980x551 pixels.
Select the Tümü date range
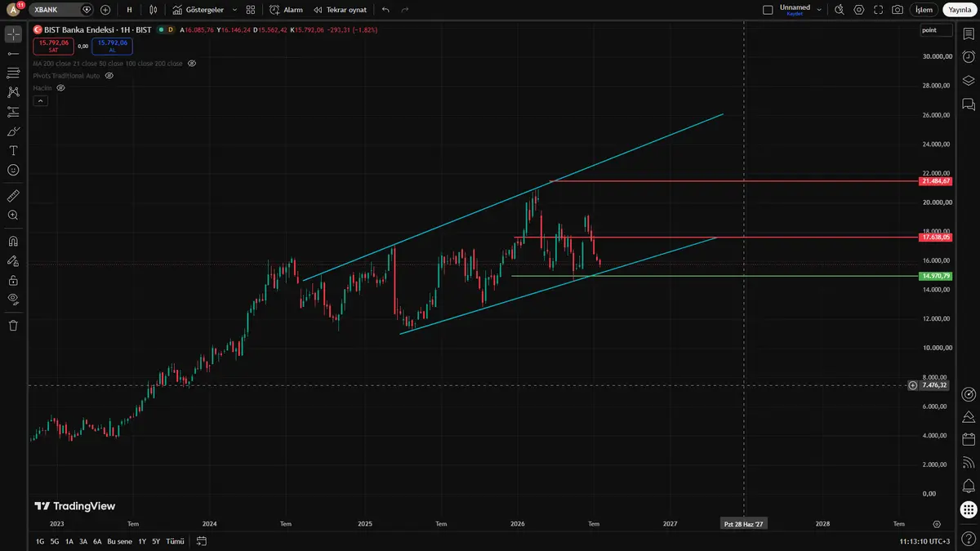[175, 541]
